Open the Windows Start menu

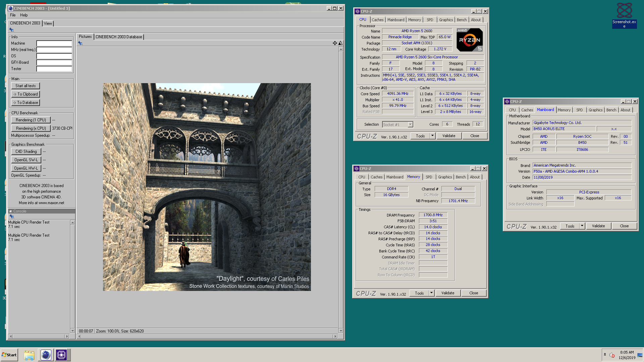9,355
